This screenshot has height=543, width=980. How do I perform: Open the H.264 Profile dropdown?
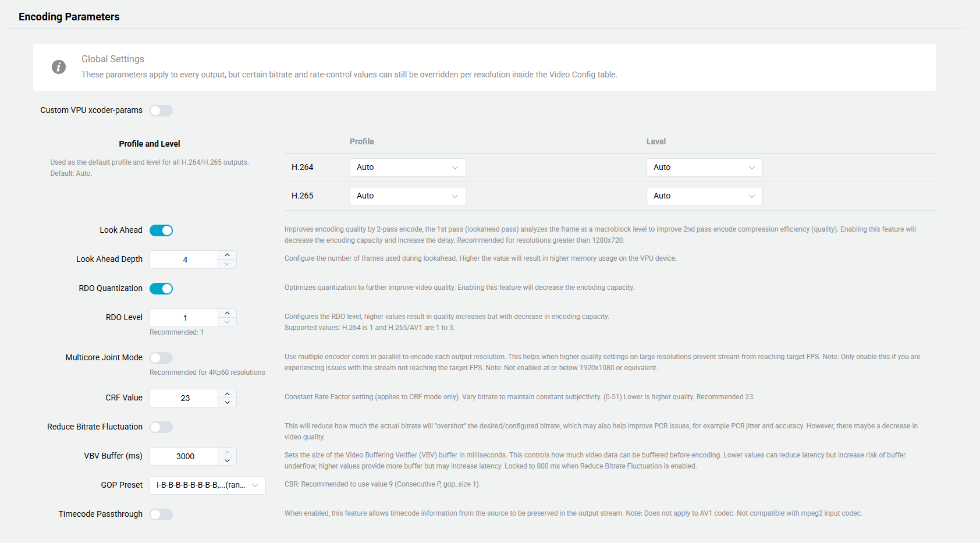(x=407, y=168)
